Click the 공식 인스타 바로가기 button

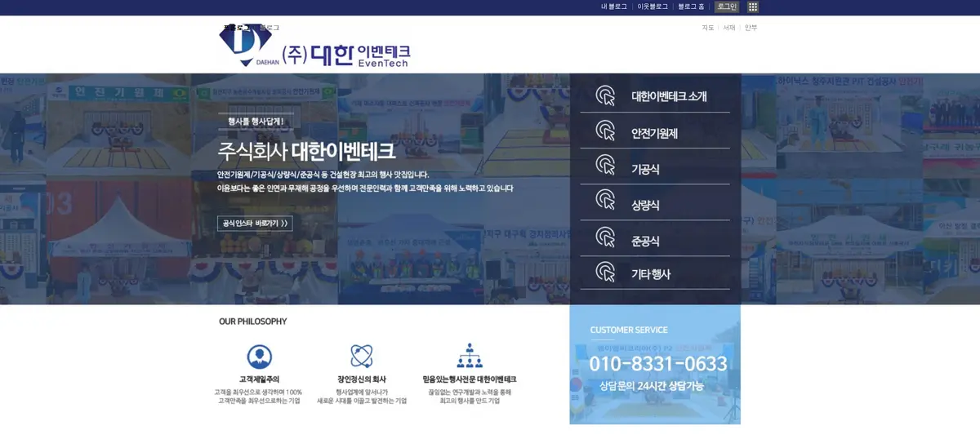(x=255, y=224)
